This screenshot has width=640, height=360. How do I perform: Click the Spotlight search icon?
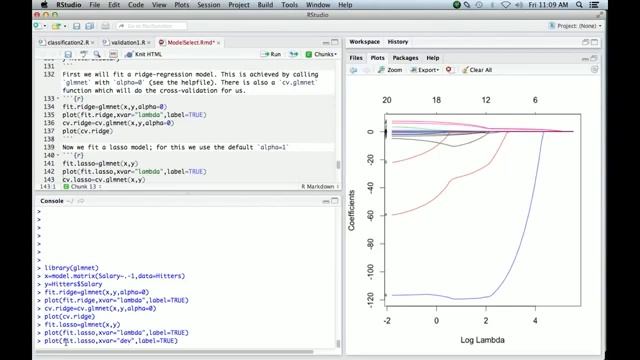(x=579, y=5)
